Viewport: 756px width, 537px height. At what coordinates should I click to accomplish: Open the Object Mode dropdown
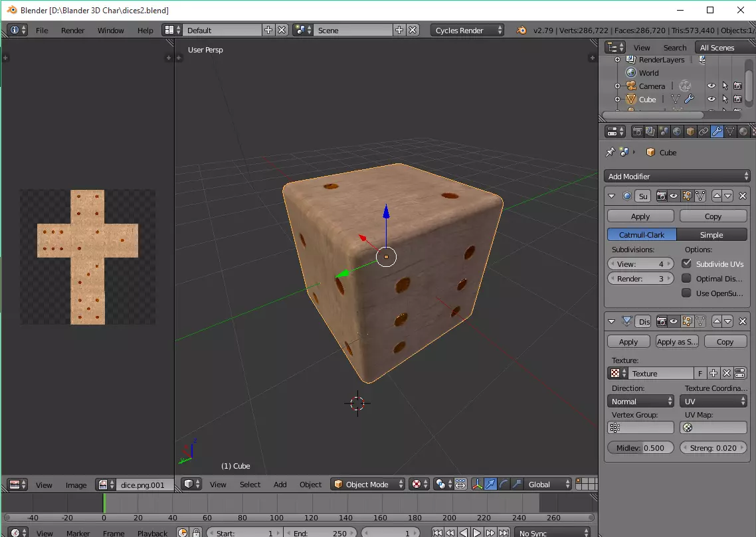367,484
